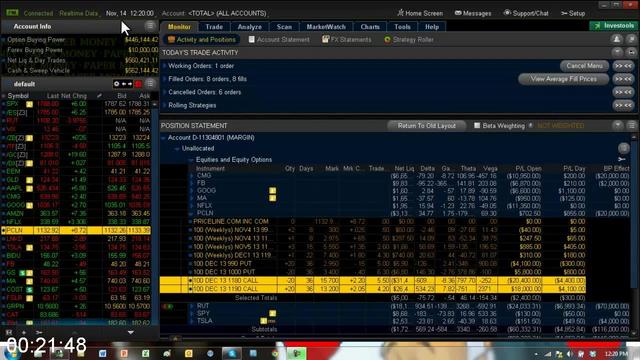Expand Working Orders section

pyautogui.click(x=165, y=66)
